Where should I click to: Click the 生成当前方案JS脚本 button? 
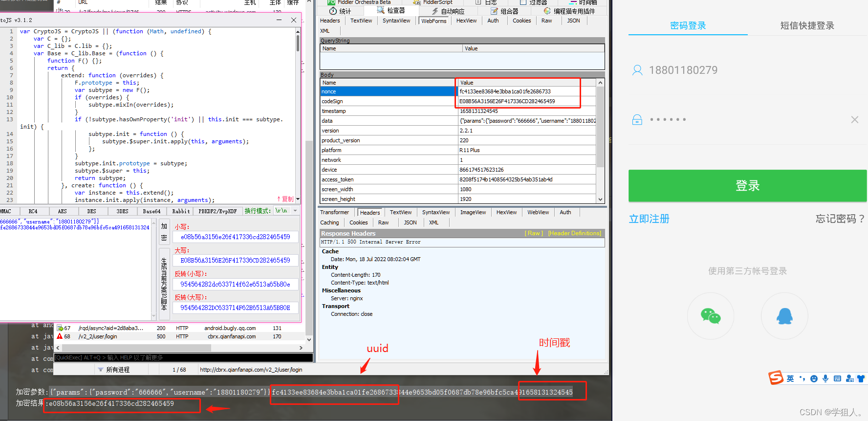tap(164, 284)
